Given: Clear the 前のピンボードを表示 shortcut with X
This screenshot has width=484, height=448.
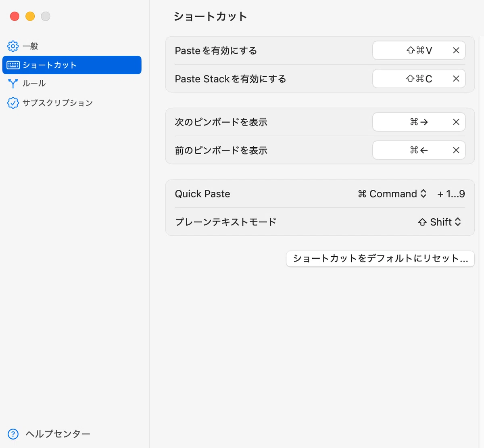Looking at the screenshot, I should tap(456, 150).
